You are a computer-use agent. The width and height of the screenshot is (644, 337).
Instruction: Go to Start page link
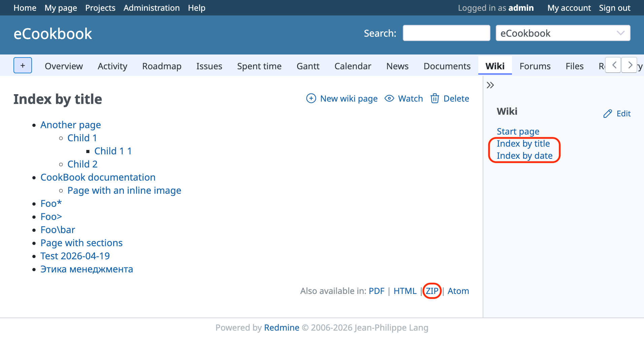click(518, 132)
